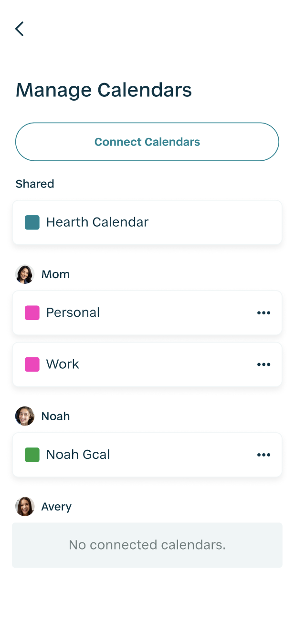Tap Noah's profile avatar
295x644 pixels.
25,416
